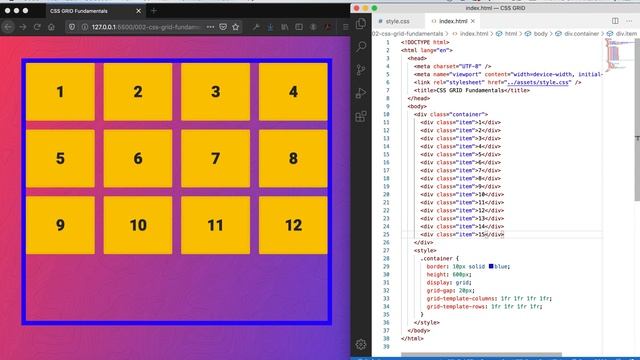Image resolution: width=640 pixels, height=360 pixels.
Task: Open the browser library icon
Action: pyautogui.click(x=284, y=27)
